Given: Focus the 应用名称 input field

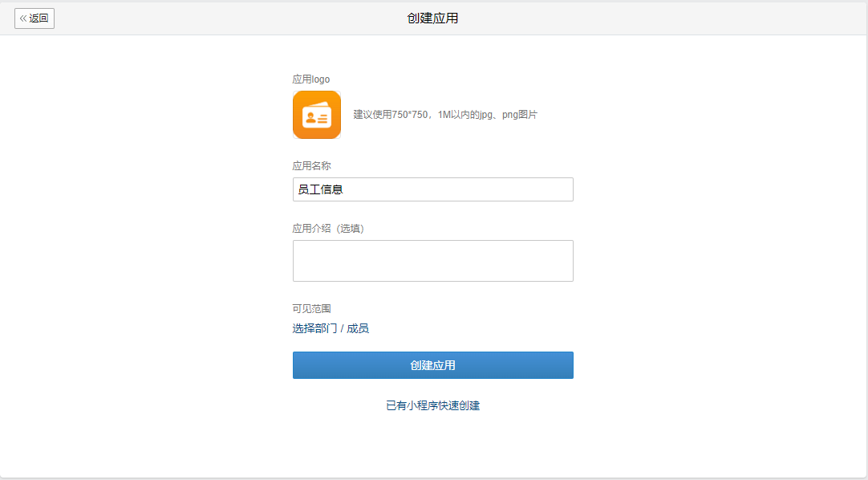Looking at the screenshot, I should pos(432,189).
